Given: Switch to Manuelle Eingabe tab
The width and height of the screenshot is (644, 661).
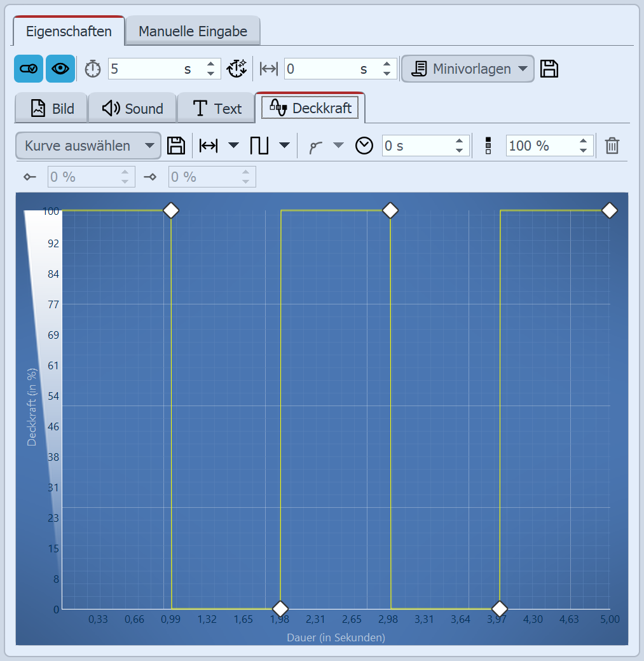Looking at the screenshot, I should click(x=193, y=31).
